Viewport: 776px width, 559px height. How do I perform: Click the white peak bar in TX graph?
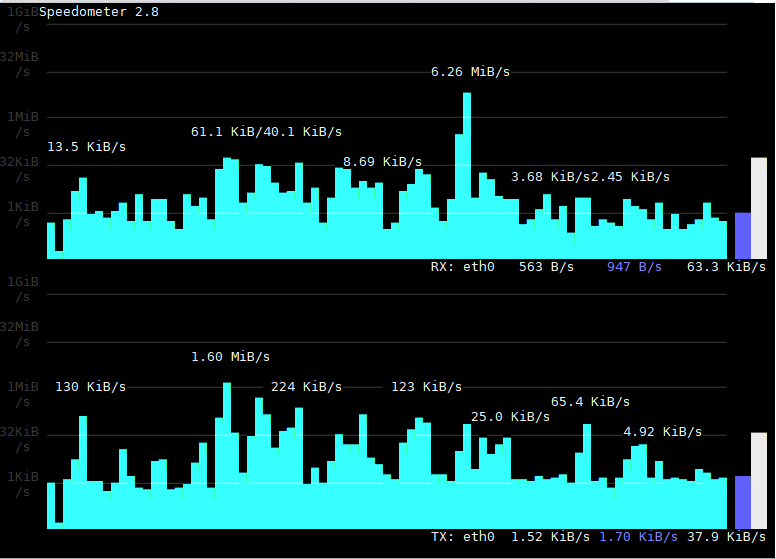pyautogui.click(x=758, y=480)
